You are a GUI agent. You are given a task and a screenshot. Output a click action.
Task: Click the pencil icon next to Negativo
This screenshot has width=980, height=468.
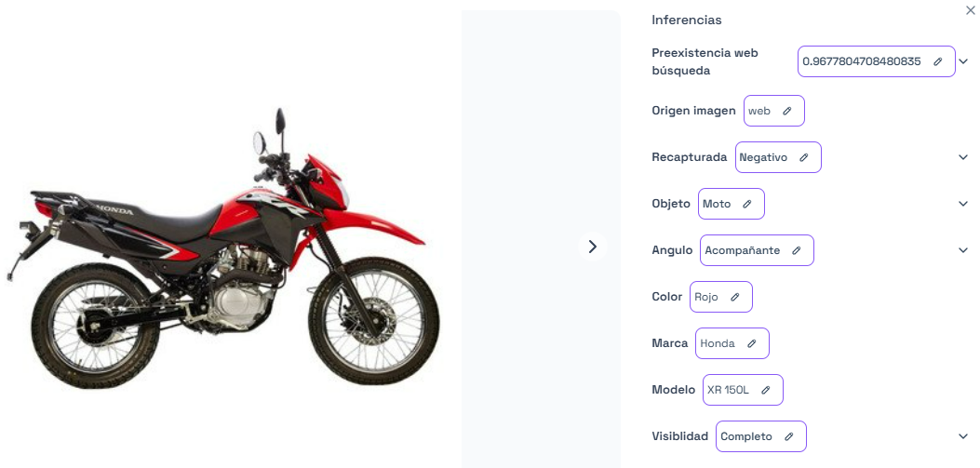804,157
